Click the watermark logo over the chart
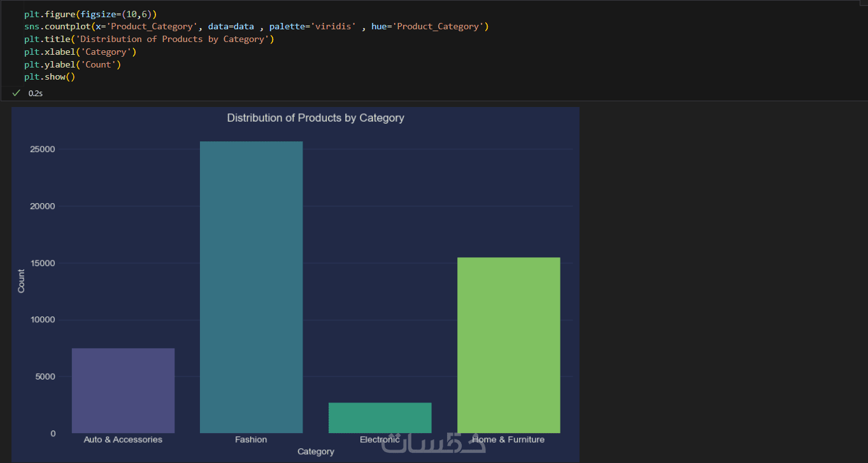 tap(433, 443)
